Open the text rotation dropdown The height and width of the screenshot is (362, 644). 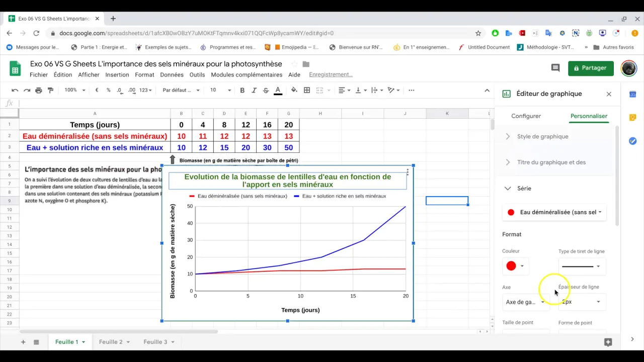[x=377, y=90]
